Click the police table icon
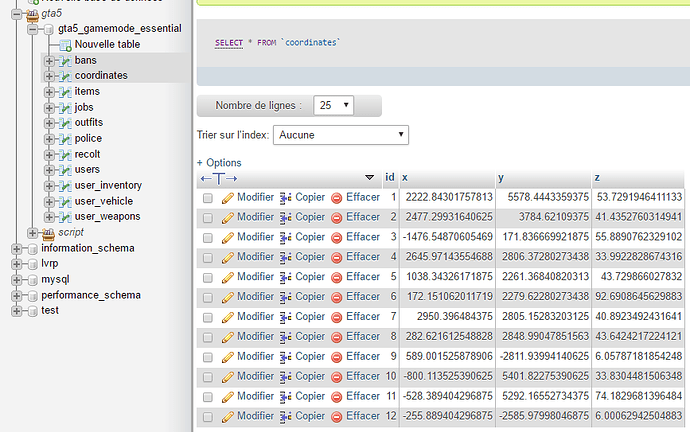Viewport: 690px width, 432px height. coord(65,139)
